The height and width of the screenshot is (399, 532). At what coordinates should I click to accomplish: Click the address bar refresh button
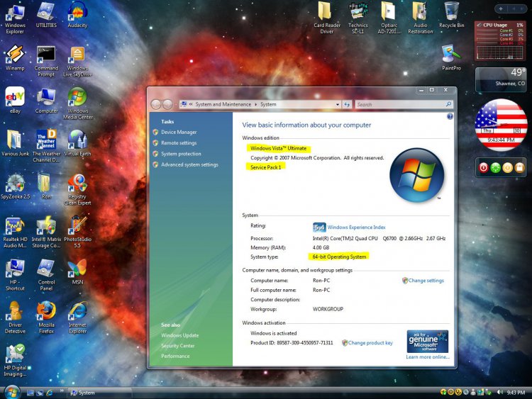point(347,104)
